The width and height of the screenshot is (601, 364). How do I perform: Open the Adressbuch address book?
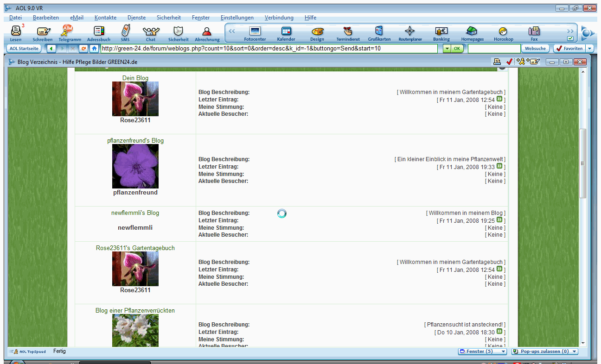[x=99, y=34]
